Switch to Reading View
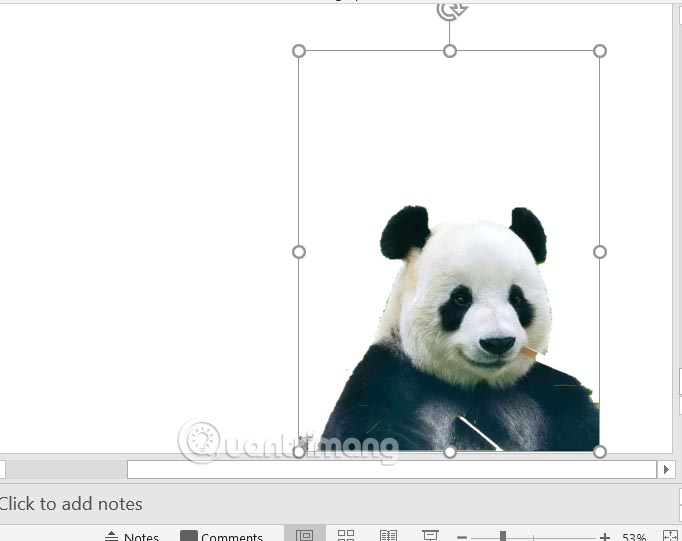Image resolution: width=682 pixels, height=541 pixels. click(388, 535)
